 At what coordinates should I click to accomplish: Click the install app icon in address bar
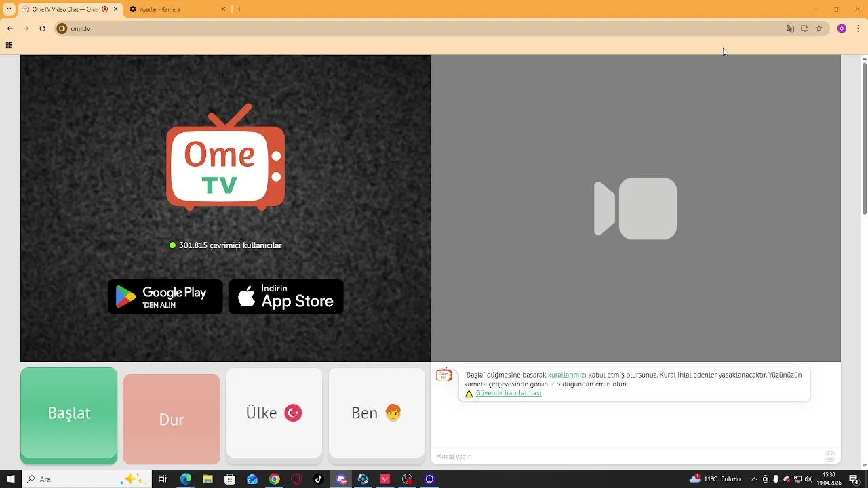point(804,28)
